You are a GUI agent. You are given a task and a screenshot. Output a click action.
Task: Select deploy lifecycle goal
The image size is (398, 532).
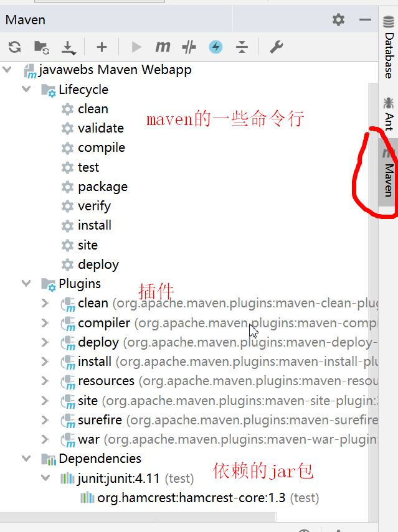click(98, 264)
